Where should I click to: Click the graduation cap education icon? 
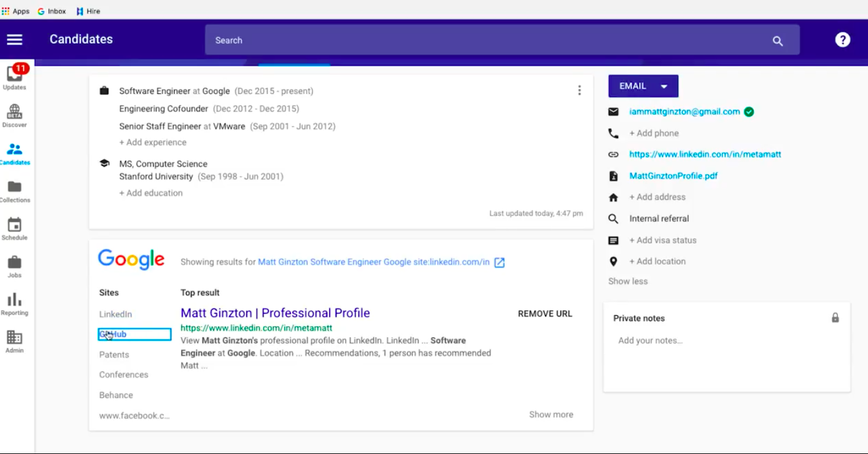click(x=104, y=163)
